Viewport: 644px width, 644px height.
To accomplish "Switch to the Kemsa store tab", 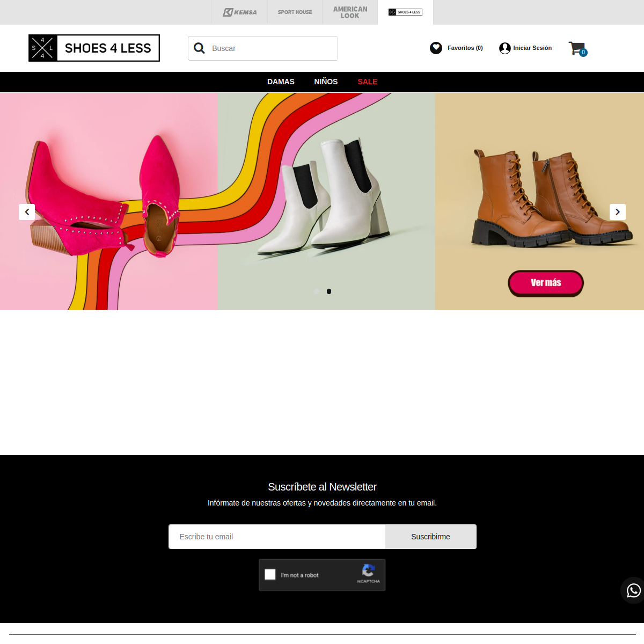I will [240, 12].
